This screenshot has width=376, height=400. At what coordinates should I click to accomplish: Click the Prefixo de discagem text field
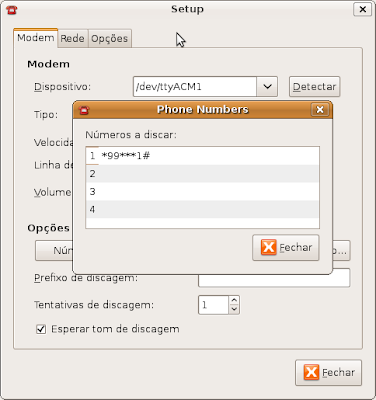coord(274,278)
